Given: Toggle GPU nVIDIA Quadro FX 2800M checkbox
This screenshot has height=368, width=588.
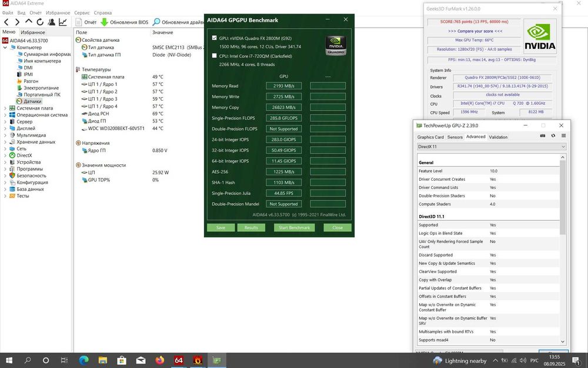Looking at the screenshot, I should pyautogui.click(x=214, y=38).
